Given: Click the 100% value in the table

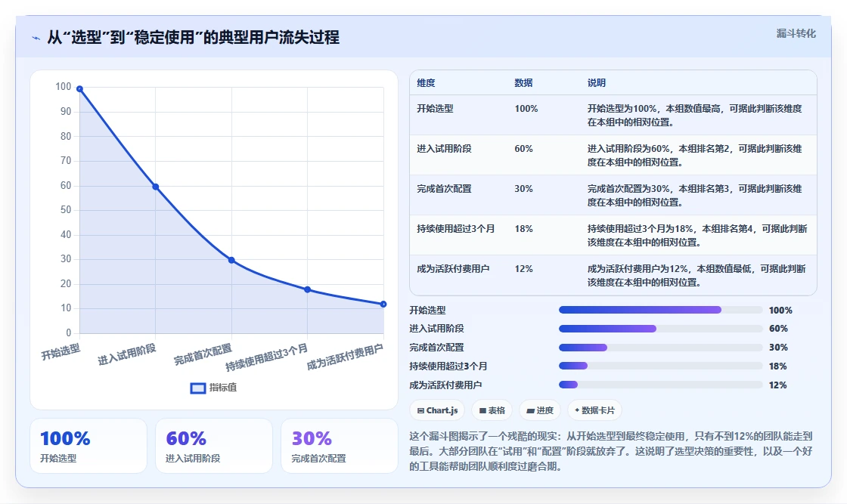Looking at the screenshot, I should (526, 109).
